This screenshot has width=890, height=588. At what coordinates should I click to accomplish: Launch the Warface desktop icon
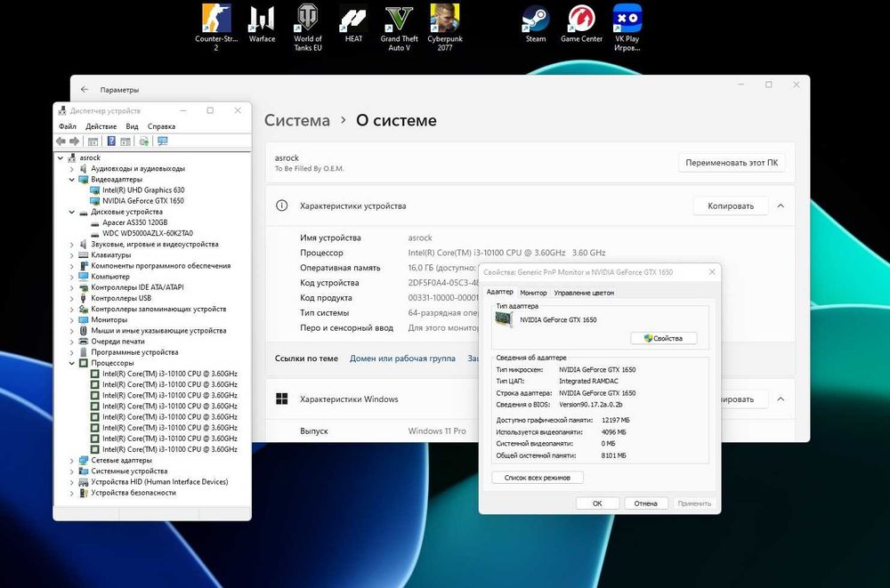click(x=262, y=23)
